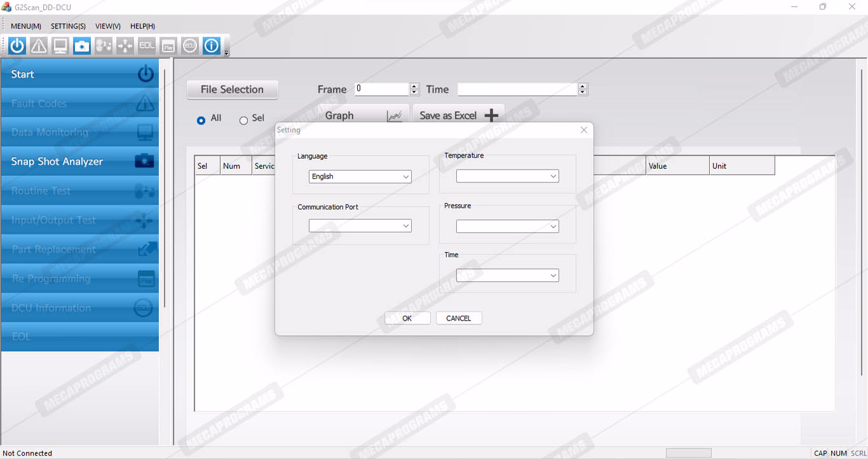This screenshot has height=459, width=868.
Task: Open the SETTING(S) menu
Action: click(68, 26)
